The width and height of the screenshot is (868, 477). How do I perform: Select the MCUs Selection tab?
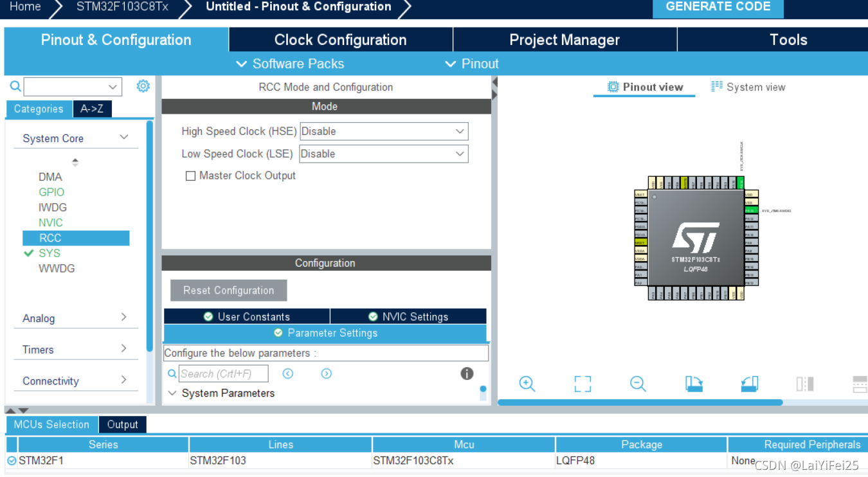(51, 424)
